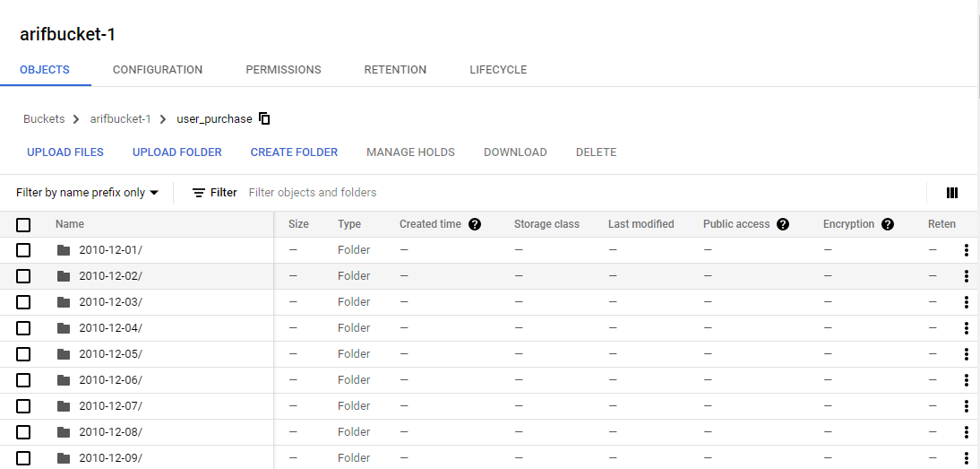Switch to the CONFIGURATION tab
Image resolution: width=980 pixels, height=469 pixels.
(x=158, y=69)
